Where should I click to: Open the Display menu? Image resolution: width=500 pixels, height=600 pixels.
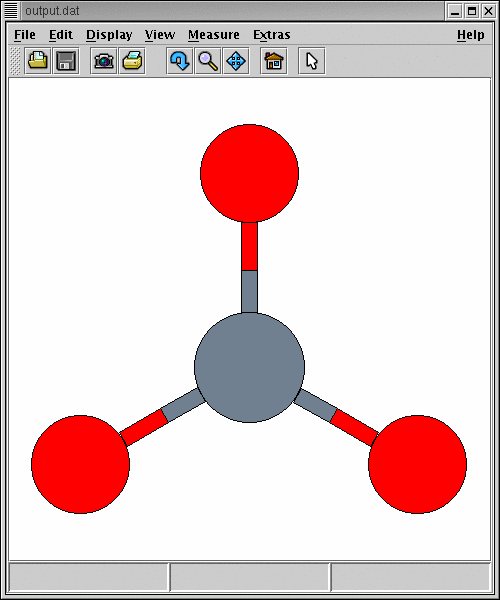(x=109, y=35)
